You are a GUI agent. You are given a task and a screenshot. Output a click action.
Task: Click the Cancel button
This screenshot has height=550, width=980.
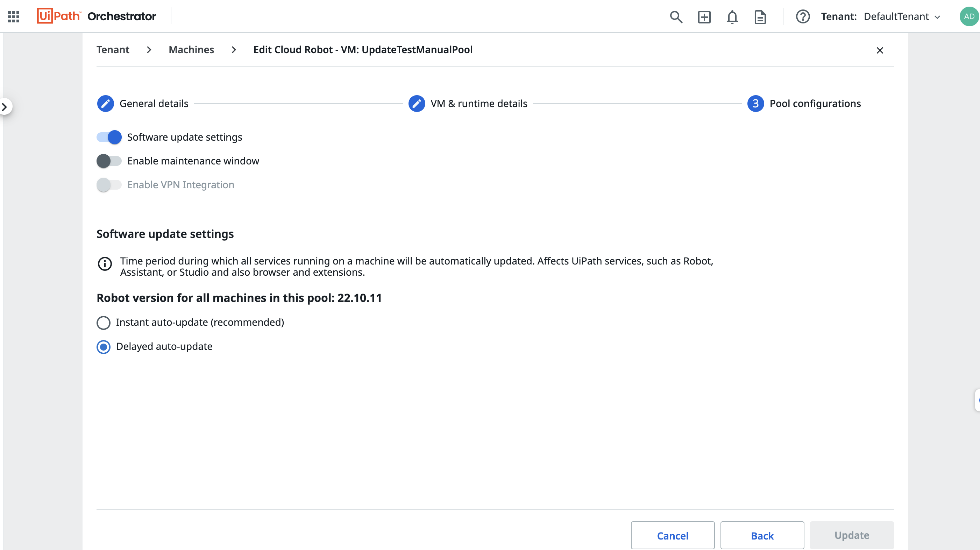coord(673,535)
